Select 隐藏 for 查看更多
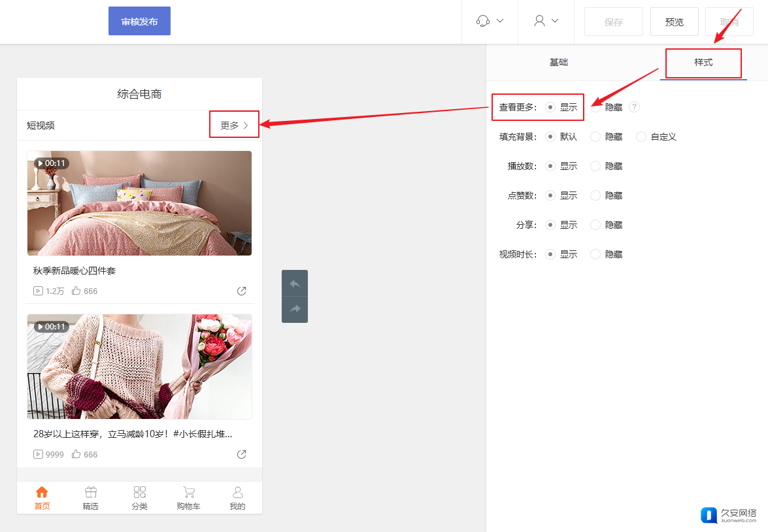This screenshot has height=532, width=768. click(595, 107)
